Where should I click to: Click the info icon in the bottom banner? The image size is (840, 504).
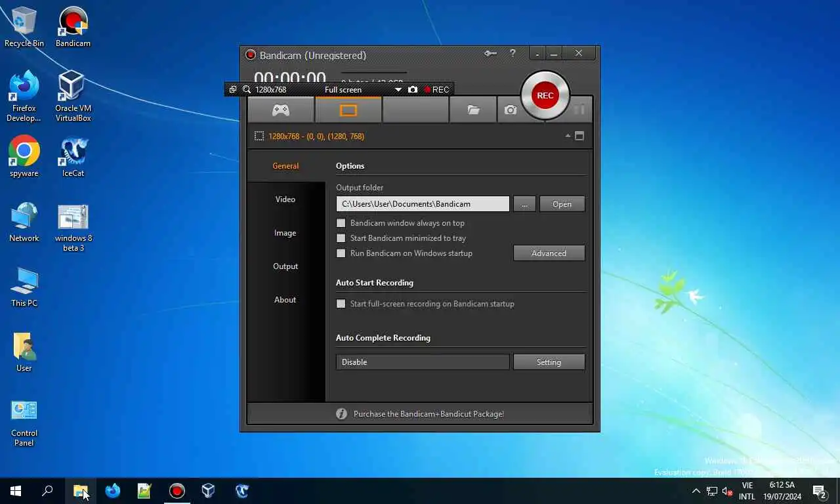tap(341, 414)
